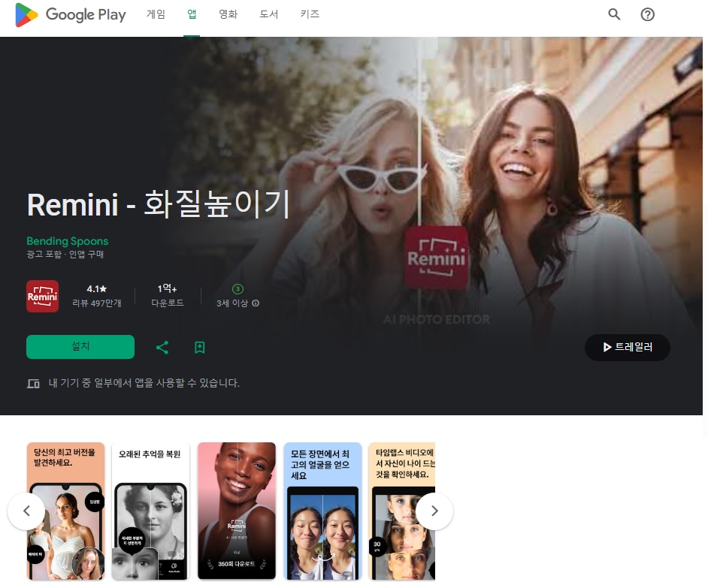
Task: Share the Remini app via share icon
Action: tap(162, 347)
